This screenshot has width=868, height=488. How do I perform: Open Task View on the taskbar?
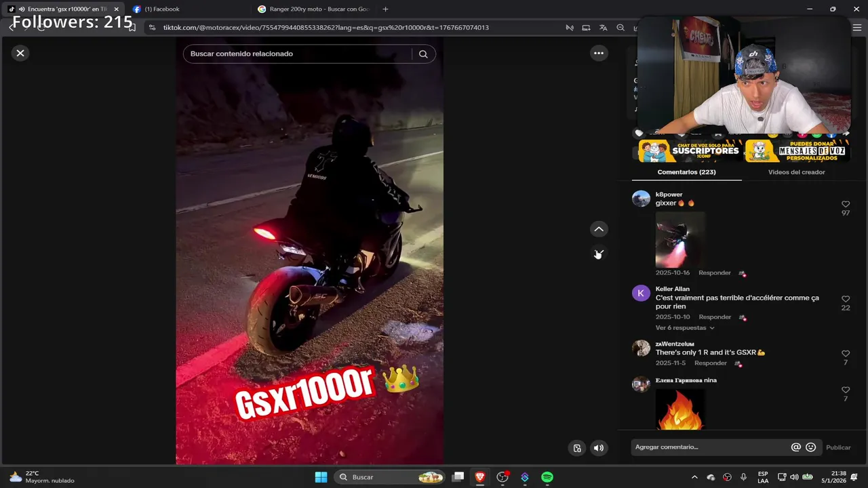pos(458,477)
